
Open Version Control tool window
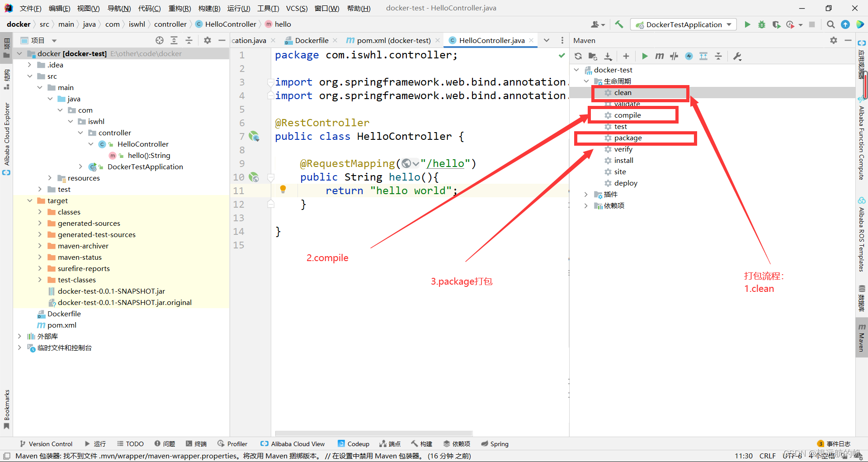tap(46, 444)
